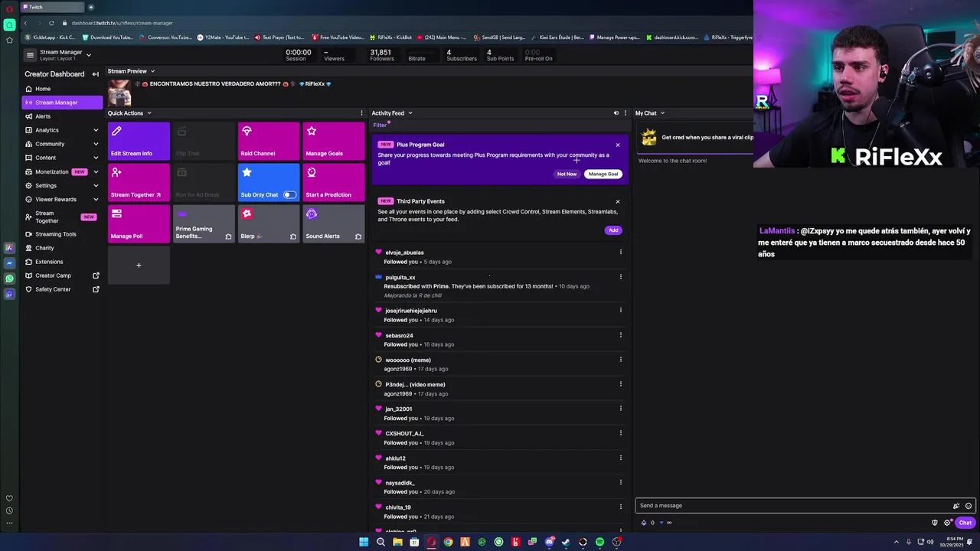Open Discord from the taskbar
Viewport: 980px width, 551px height.
pyautogui.click(x=549, y=542)
